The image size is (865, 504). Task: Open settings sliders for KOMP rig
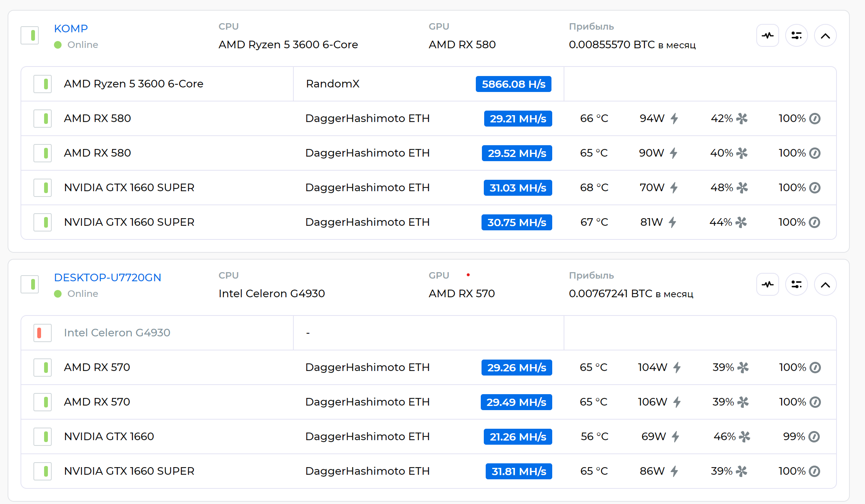pos(796,36)
